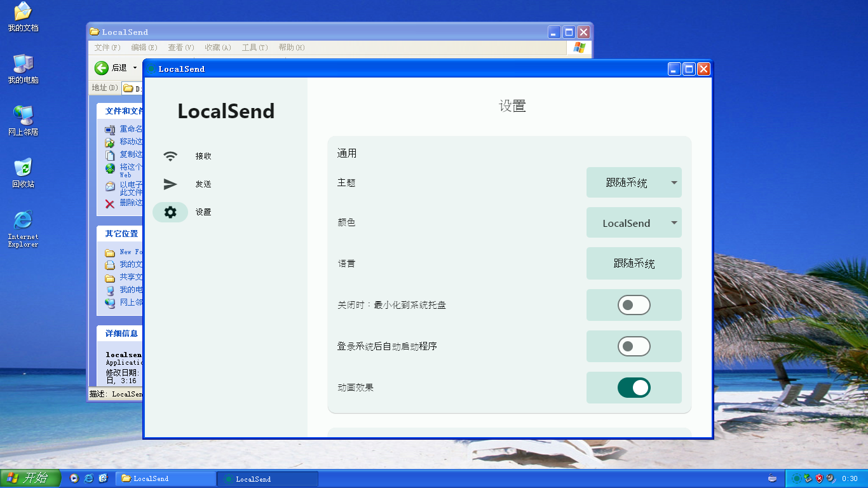Click the send arrow icon in sidebar
The width and height of the screenshot is (868, 488).
(170, 184)
